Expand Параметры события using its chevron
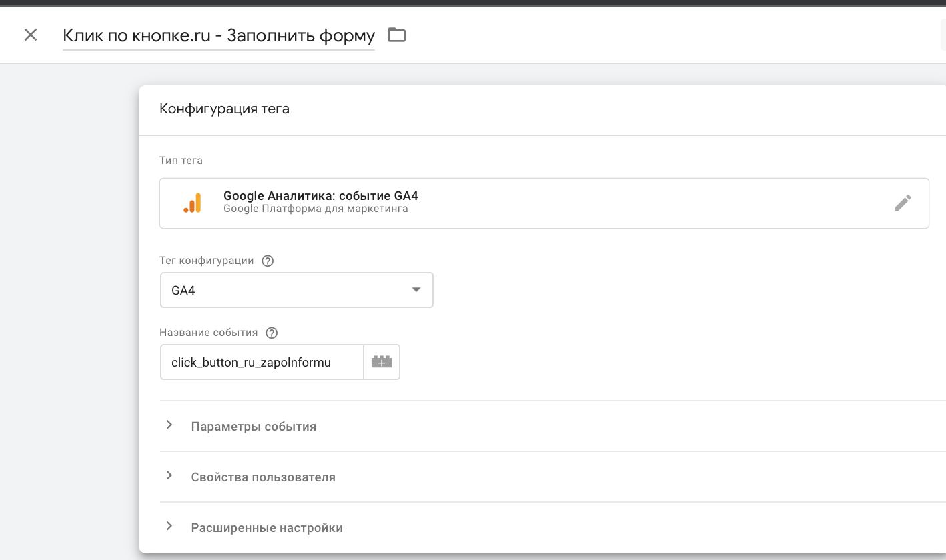Image resolution: width=946 pixels, height=560 pixels. click(x=169, y=425)
